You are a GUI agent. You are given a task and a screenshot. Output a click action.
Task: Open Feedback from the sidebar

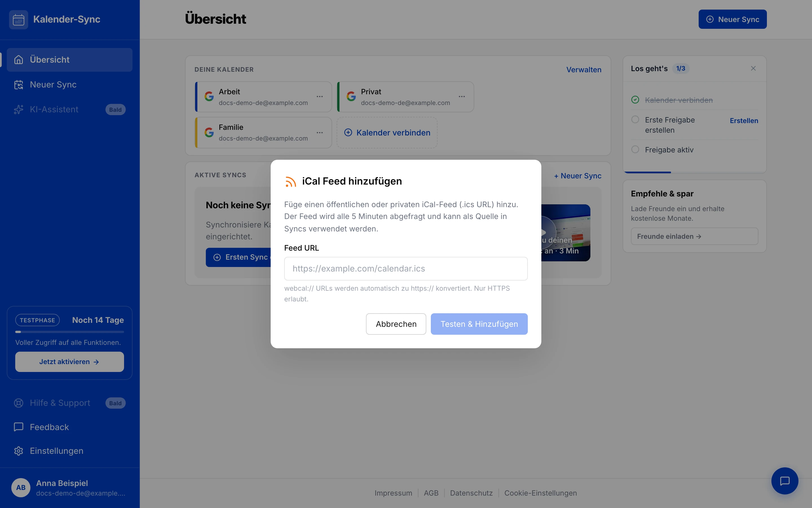pos(69,427)
